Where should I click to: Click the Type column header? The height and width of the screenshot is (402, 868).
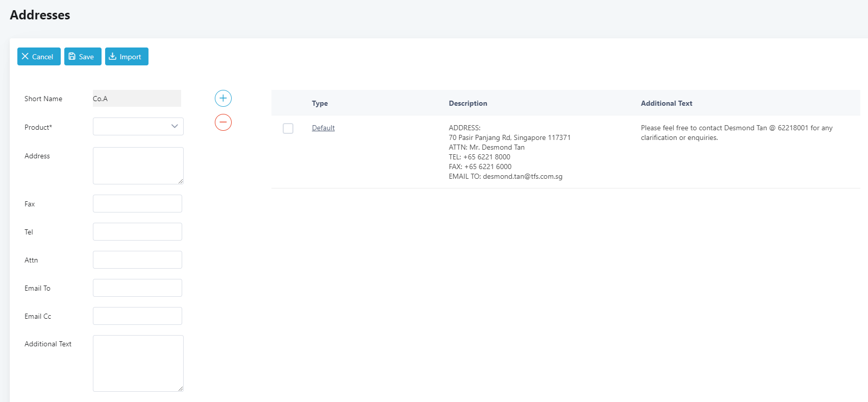click(320, 103)
